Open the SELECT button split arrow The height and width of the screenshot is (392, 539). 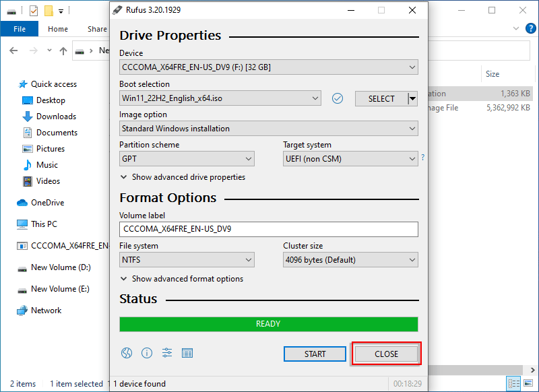tap(412, 98)
